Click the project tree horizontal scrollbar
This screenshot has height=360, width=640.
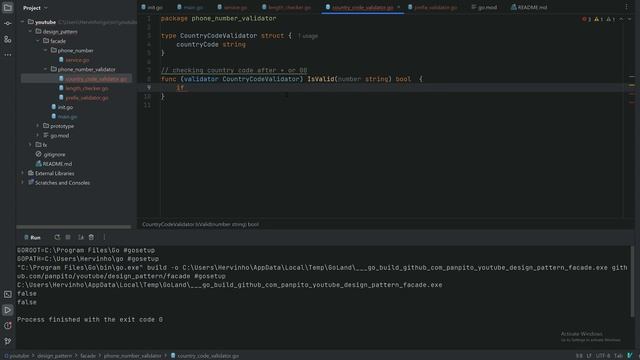(x=73, y=227)
